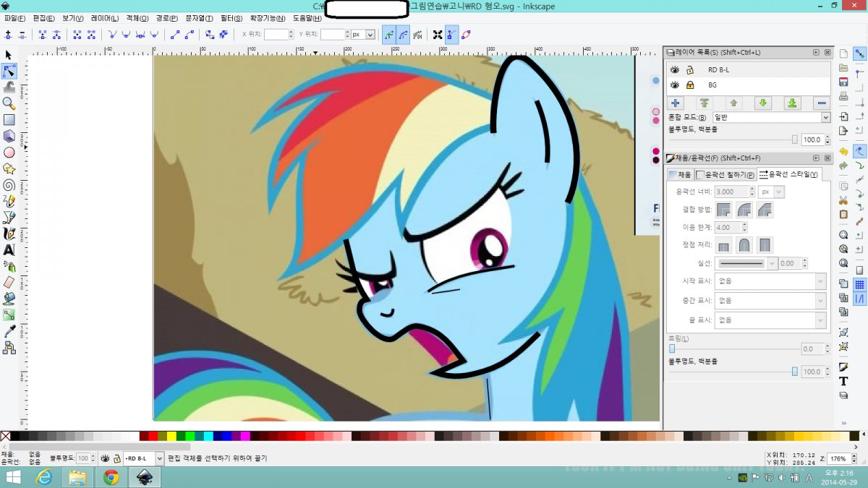Open the 편집 menu
This screenshot has height=488, width=868.
[x=43, y=18]
